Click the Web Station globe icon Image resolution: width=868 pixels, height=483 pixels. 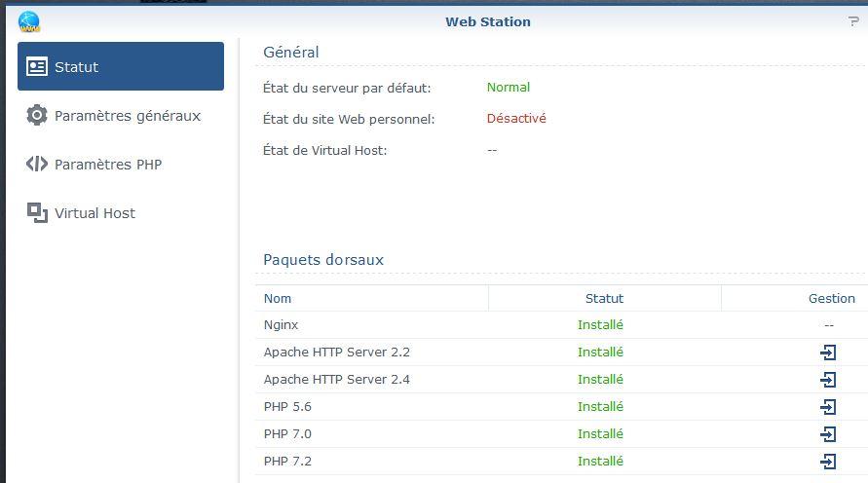[x=29, y=21]
